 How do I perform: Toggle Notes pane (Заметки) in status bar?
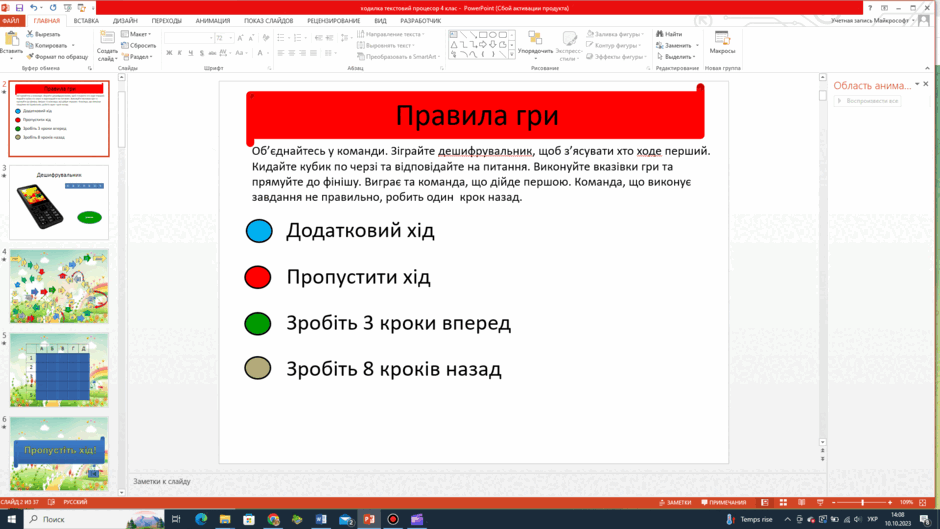(x=674, y=503)
